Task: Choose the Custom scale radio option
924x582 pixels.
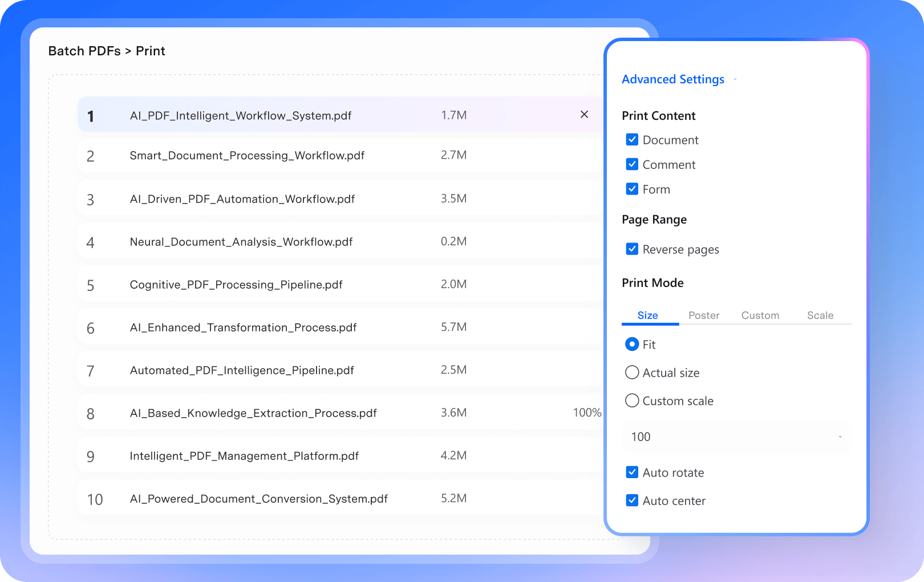Action: coord(632,401)
